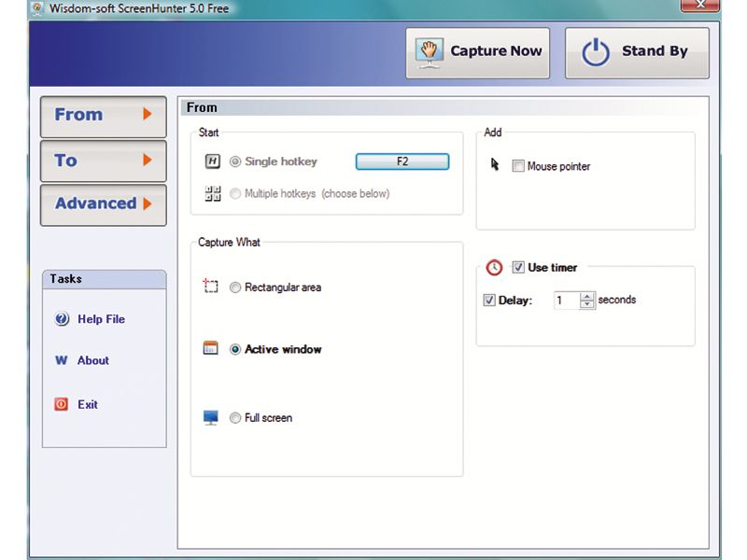Image resolution: width=747 pixels, height=560 pixels.
Task: Increase the delay seconds with up arrow
Action: 587,296
